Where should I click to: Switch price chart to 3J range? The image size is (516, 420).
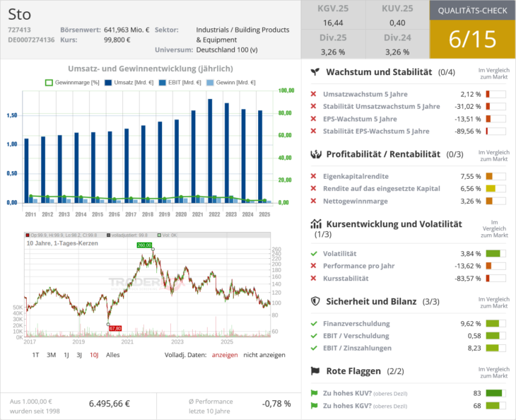click(79, 355)
